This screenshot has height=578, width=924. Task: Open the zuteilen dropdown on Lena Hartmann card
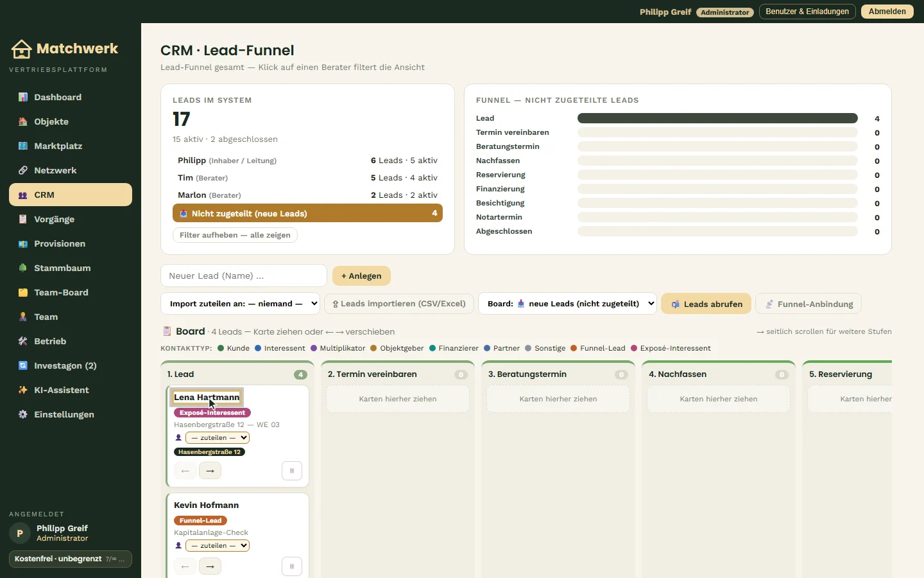218,438
